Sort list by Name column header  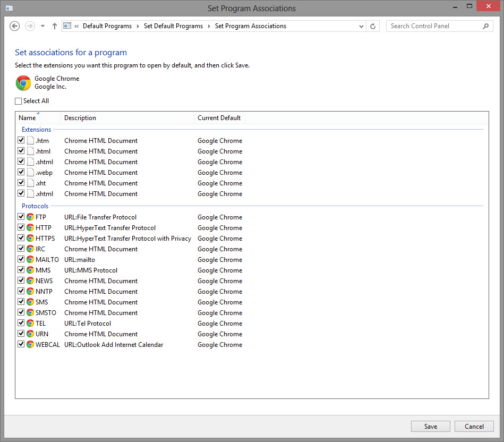(38, 118)
